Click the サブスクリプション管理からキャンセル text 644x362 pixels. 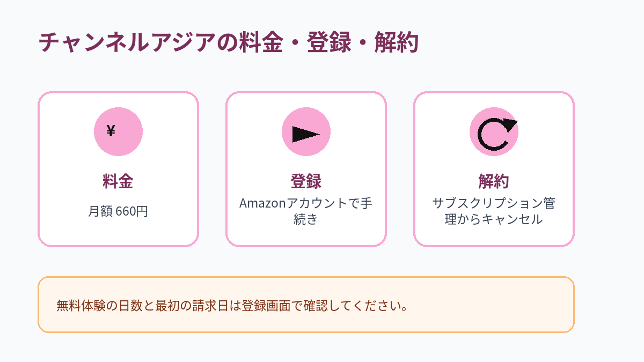pos(494,211)
